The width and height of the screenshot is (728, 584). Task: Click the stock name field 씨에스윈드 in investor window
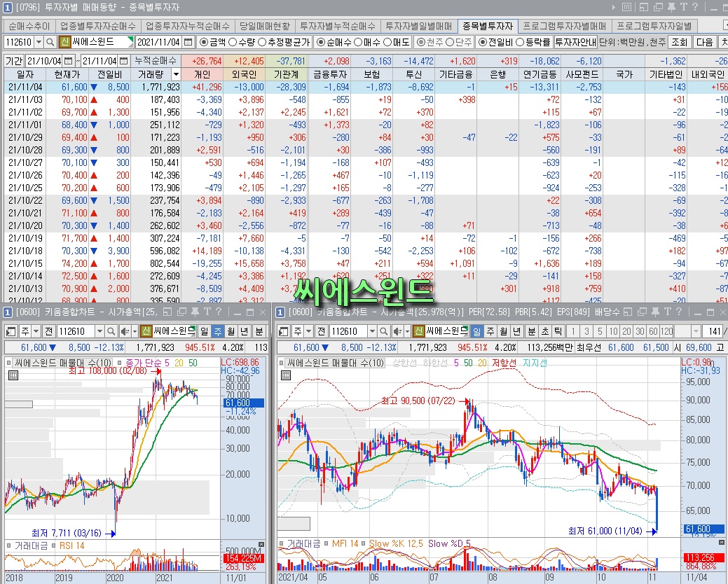pos(102,42)
